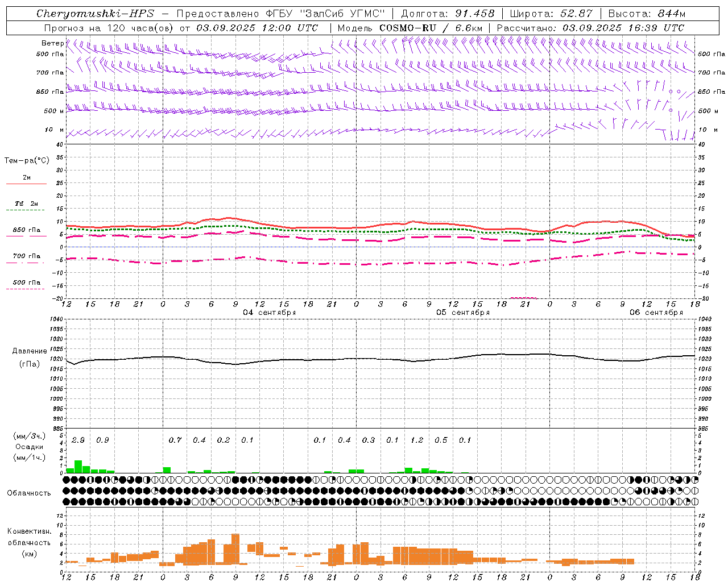728x582 pixels.
Task: Click the 0.7 precipitation amount
Action: (175, 440)
